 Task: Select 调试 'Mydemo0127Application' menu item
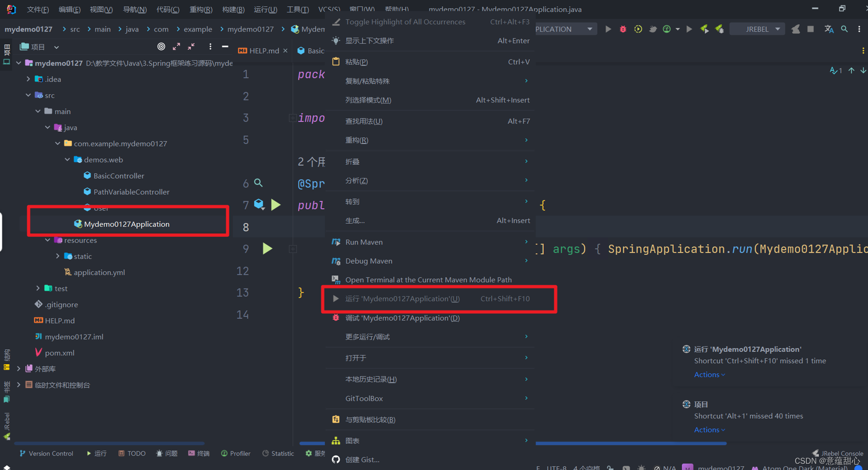tap(430, 318)
